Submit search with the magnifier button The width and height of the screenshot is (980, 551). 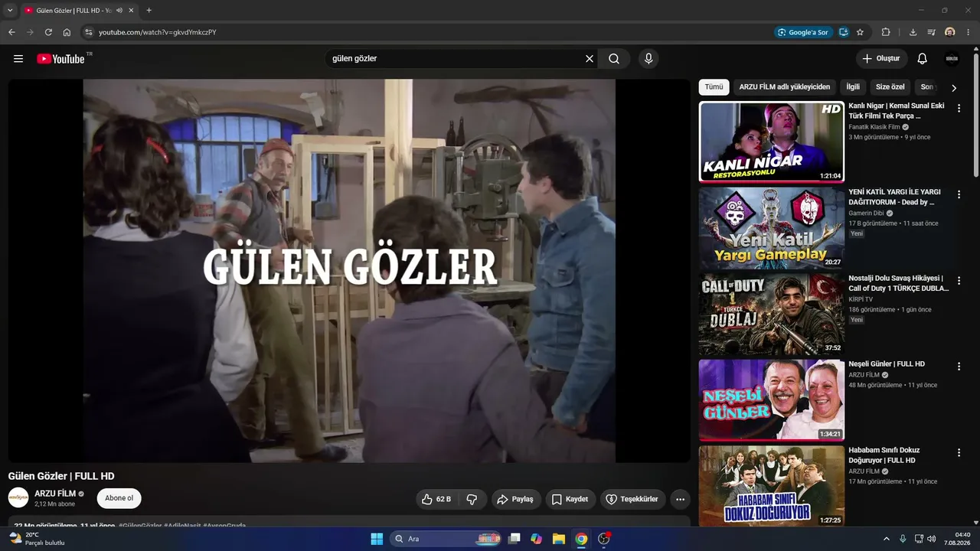point(614,59)
